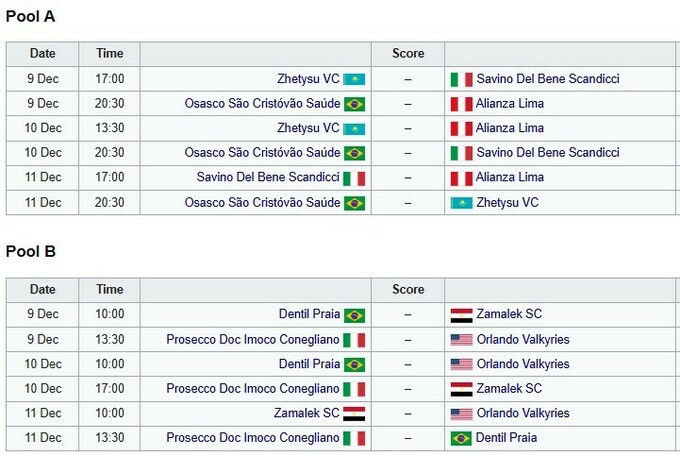The height and width of the screenshot is (456, 680).
Task: Open Orlando Valkyries link in 11 Dec 10:00 match
Action: click(x=523, y=413)
